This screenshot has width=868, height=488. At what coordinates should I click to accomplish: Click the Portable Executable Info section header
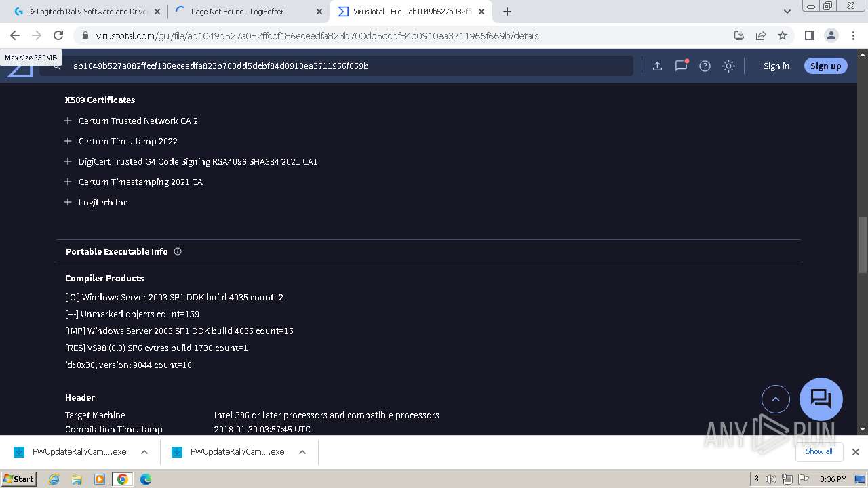[x=117, y=251]
